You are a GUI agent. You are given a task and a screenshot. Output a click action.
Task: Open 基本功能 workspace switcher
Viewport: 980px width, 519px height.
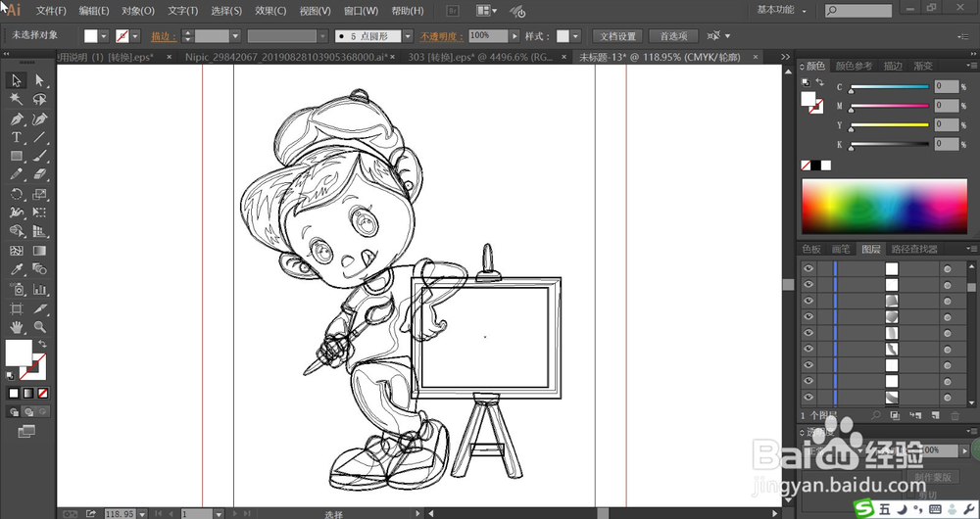tap(781, 10)
